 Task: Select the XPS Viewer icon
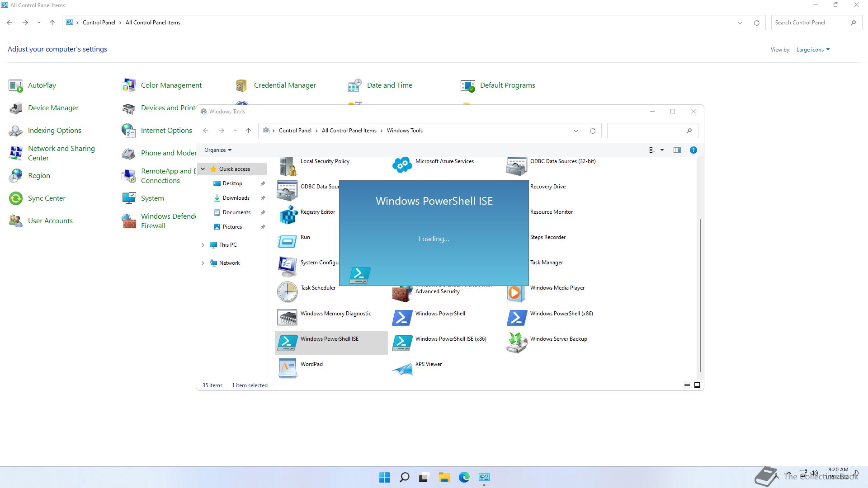tap(402, 370)
